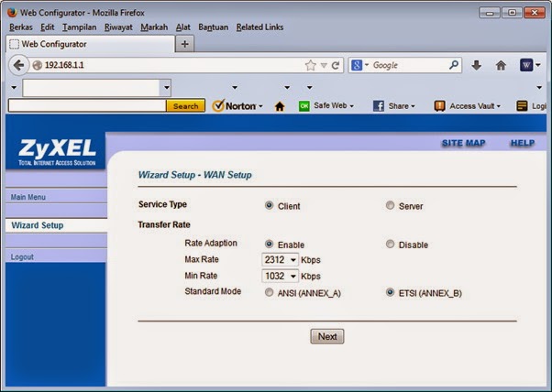Screen dimensions: 552x392
Task: Click the Firefox logo in title bar
Action: 12,13
